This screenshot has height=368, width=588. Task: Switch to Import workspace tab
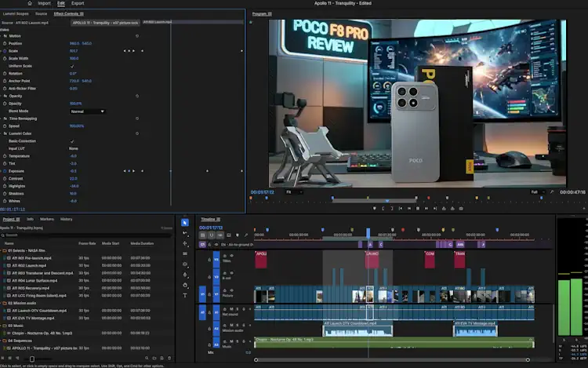(44, 3)
